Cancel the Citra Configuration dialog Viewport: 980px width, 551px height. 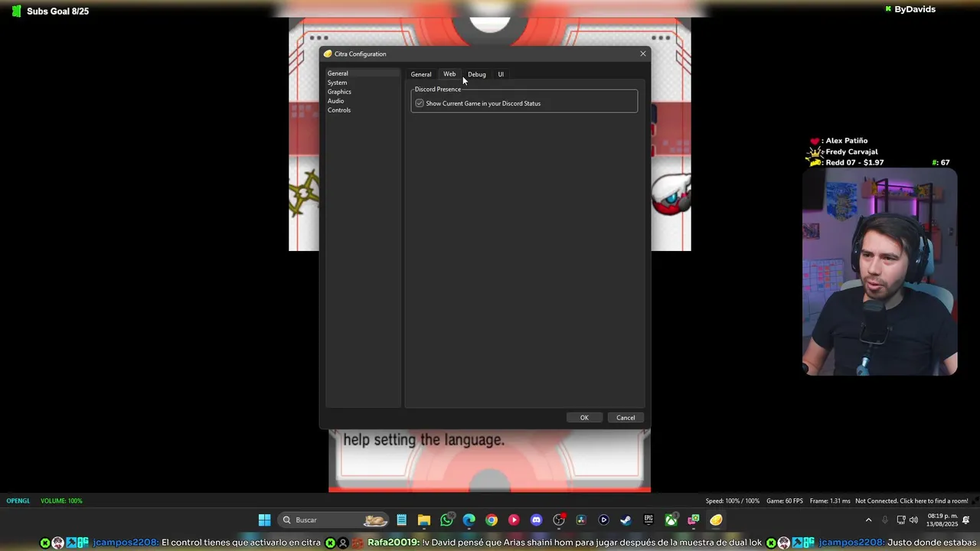pyautogui.click(x=626, y=418)
